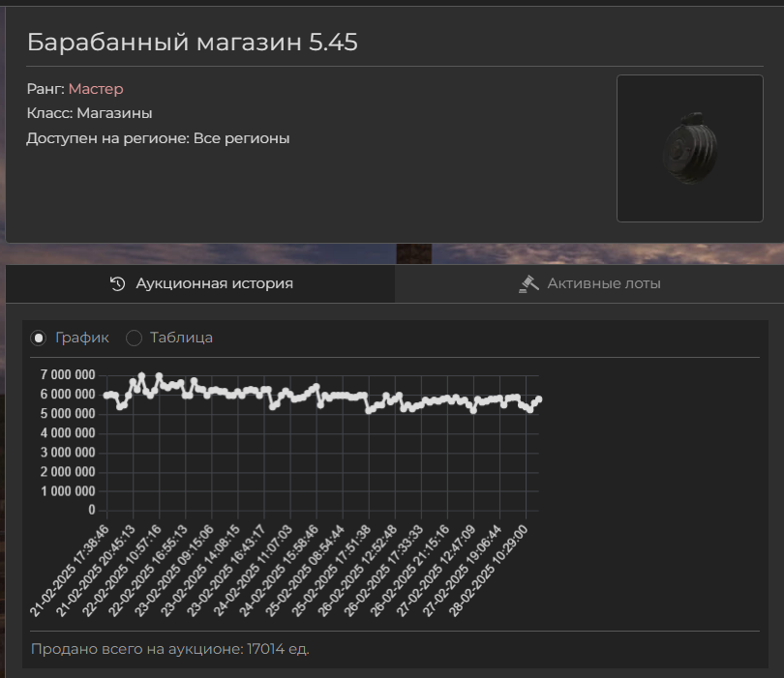
Task: Click the last data point on chart
Action: [x=538, y=399]
